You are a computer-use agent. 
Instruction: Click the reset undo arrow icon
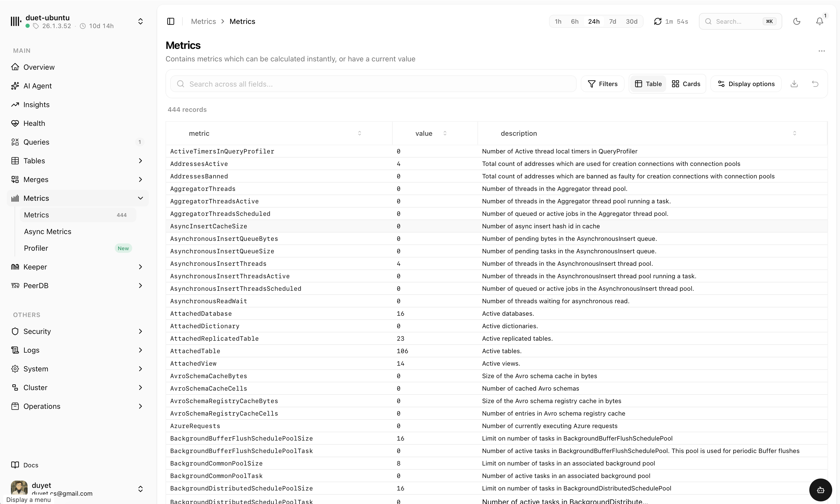[x=815, y=84]
